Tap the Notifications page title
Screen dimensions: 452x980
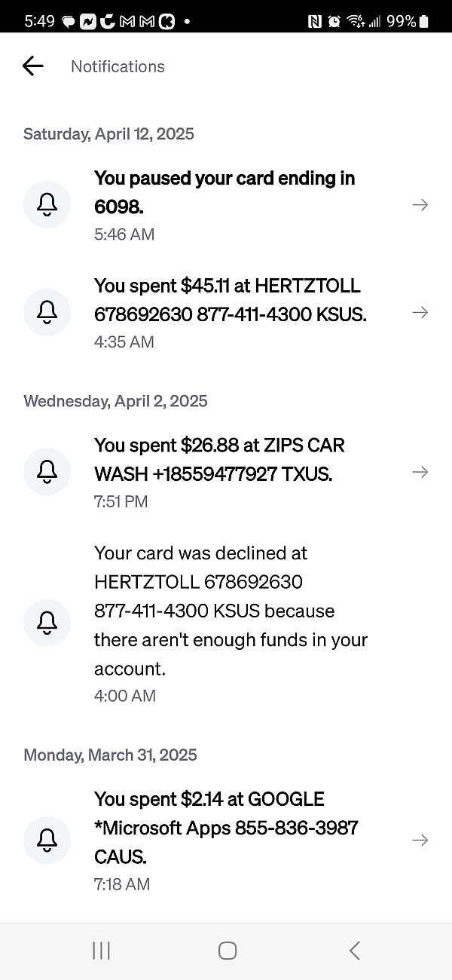click(118, 66)
